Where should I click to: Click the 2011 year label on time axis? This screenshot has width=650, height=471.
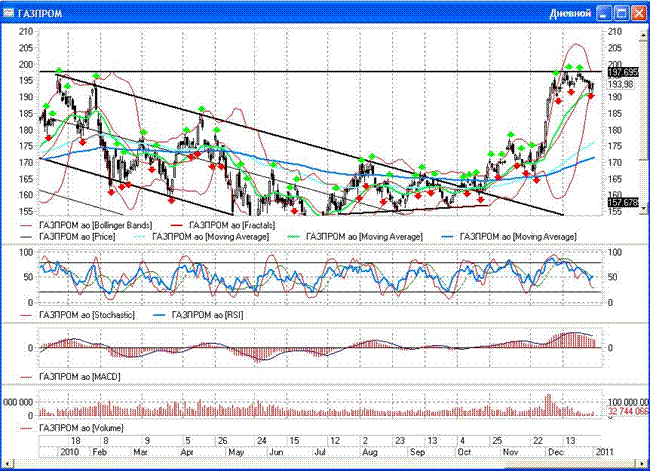coord(603,452)
